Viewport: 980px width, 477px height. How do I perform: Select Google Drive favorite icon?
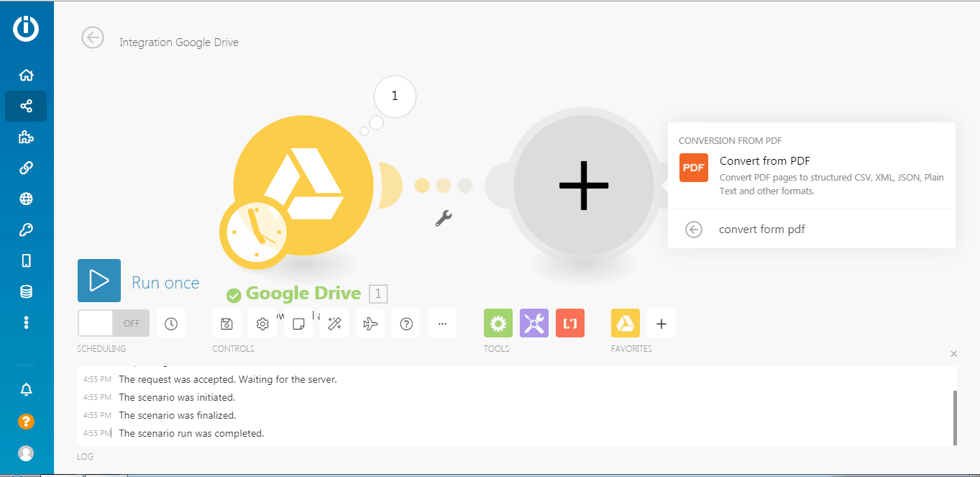626,324
